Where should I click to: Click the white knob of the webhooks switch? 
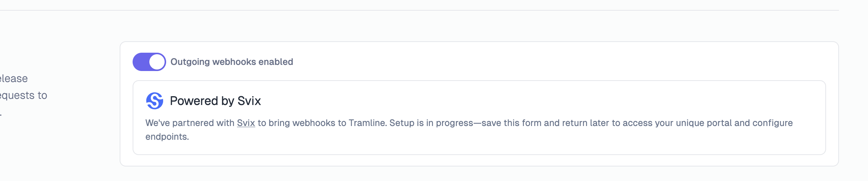pyautogui.click(x=157, y=62)
